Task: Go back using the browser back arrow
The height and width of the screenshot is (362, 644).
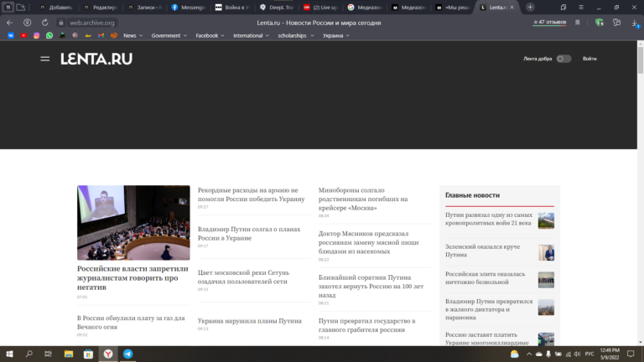Action: click(9, 23)
